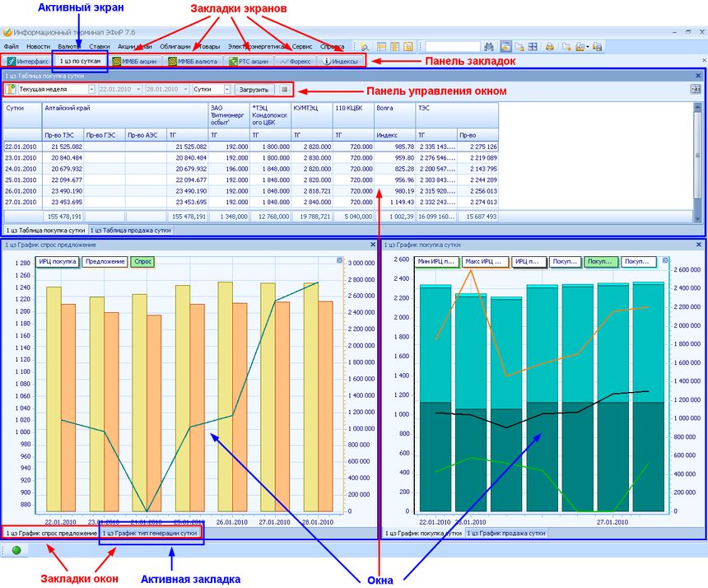Viewport: 708px width, 588px height.
Task: Open the Текущая неделя period dropdown
Action: (x=91, y=89)
